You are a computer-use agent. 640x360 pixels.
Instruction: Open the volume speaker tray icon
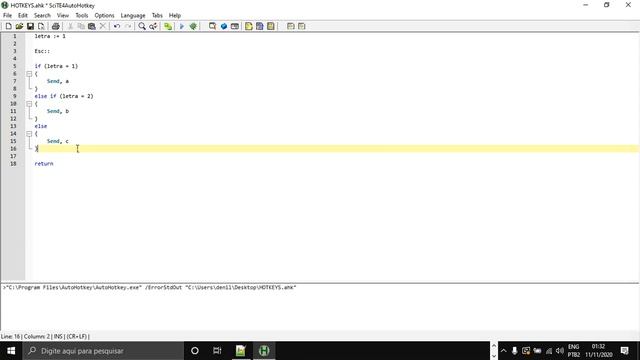[x=560, y=351]
